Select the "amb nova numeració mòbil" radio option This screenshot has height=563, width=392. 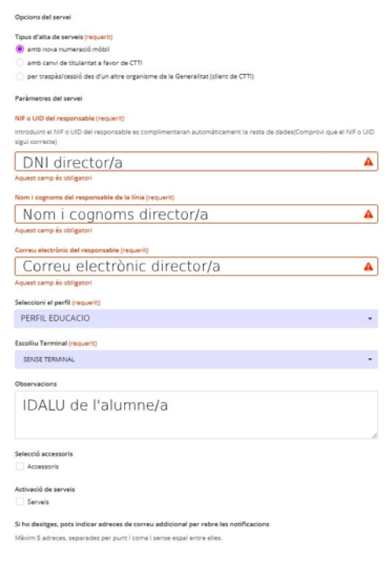point(20,49)
